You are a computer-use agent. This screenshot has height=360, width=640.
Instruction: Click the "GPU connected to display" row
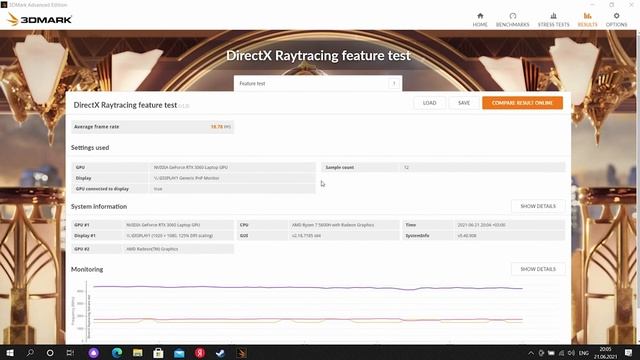[193, 189]
